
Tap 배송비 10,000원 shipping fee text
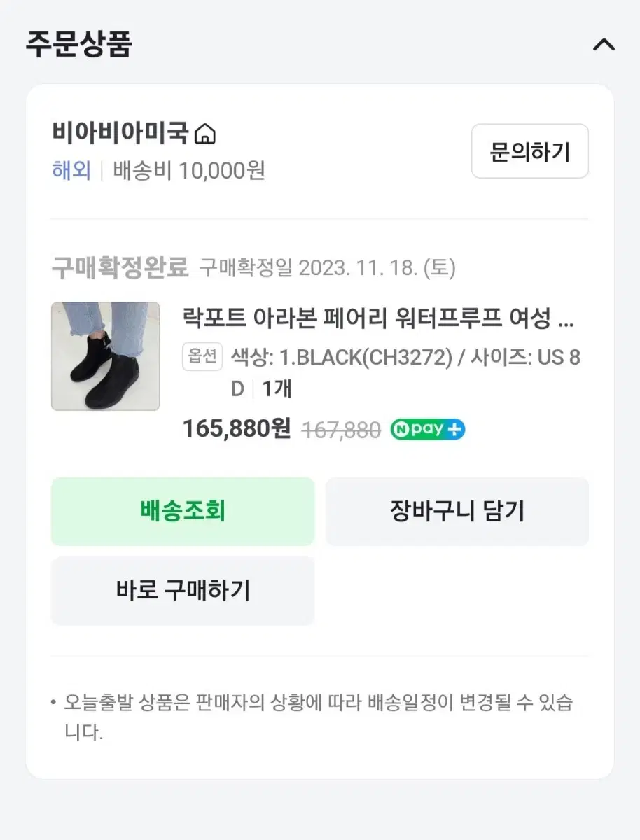[x=189, y=170]
